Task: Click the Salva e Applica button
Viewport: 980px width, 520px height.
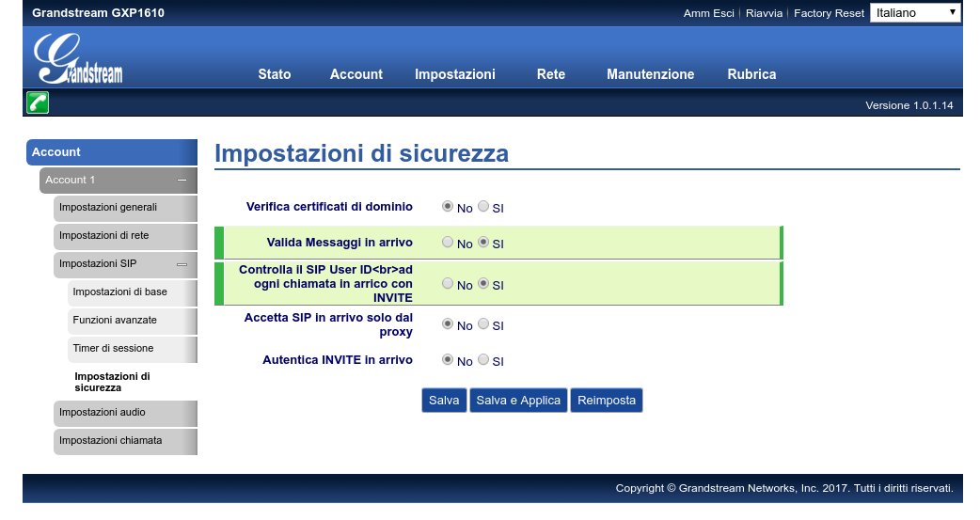Action: click(x=518, y=400)
